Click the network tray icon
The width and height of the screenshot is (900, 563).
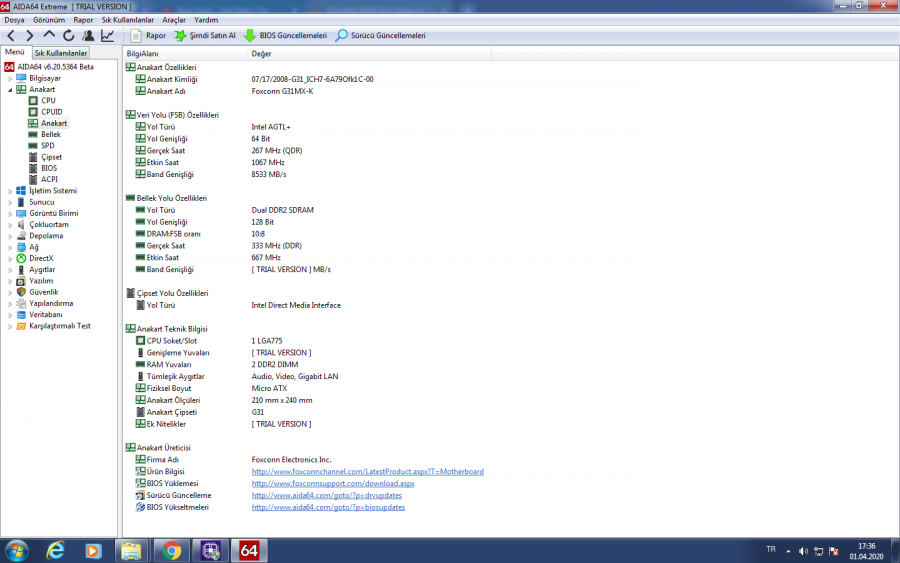(818, 551)
